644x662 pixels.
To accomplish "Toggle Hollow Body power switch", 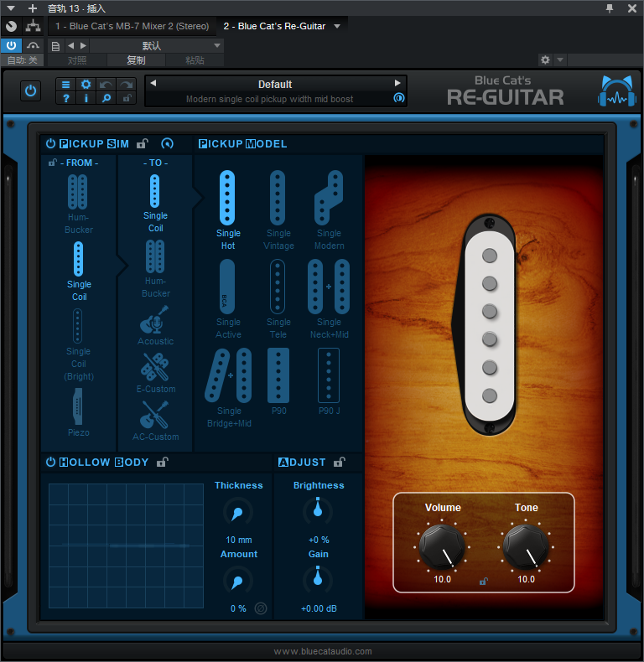I will pyautogui.click(x=50, y=462).
